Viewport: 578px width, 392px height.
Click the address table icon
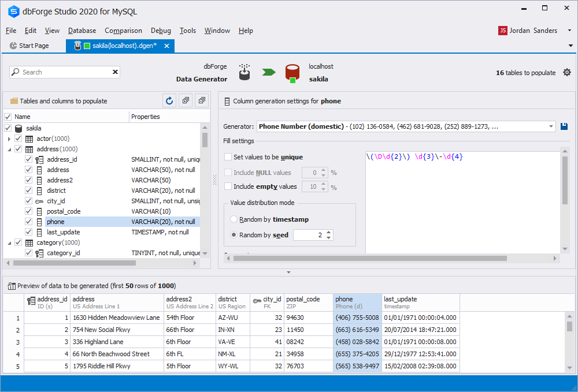click(x=29, y=149)
